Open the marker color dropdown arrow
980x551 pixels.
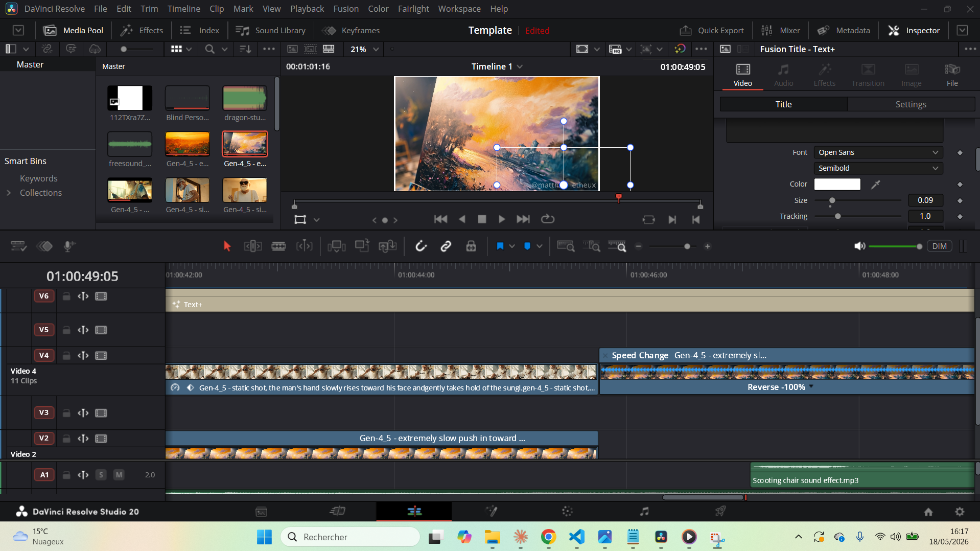[x=540, y=246]
